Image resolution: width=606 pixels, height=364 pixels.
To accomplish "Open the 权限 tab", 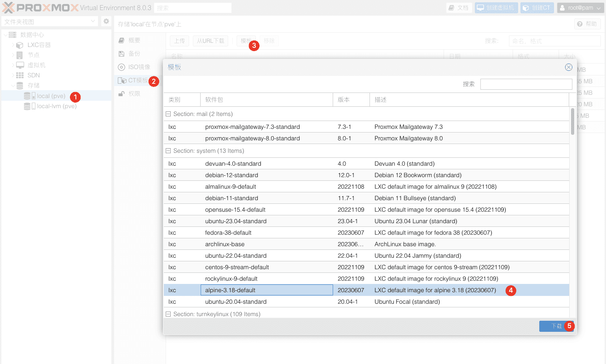I will point(140,94).
